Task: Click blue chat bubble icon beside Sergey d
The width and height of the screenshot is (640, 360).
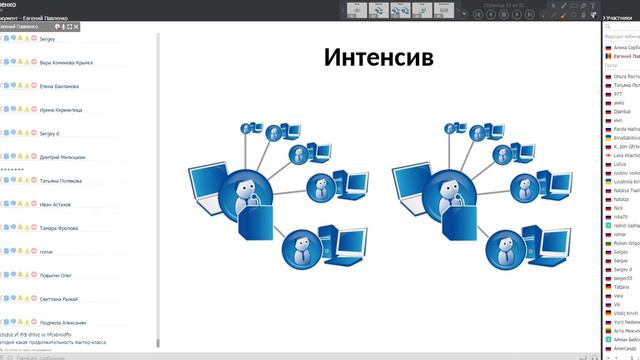Action: (x=13, y=133)
